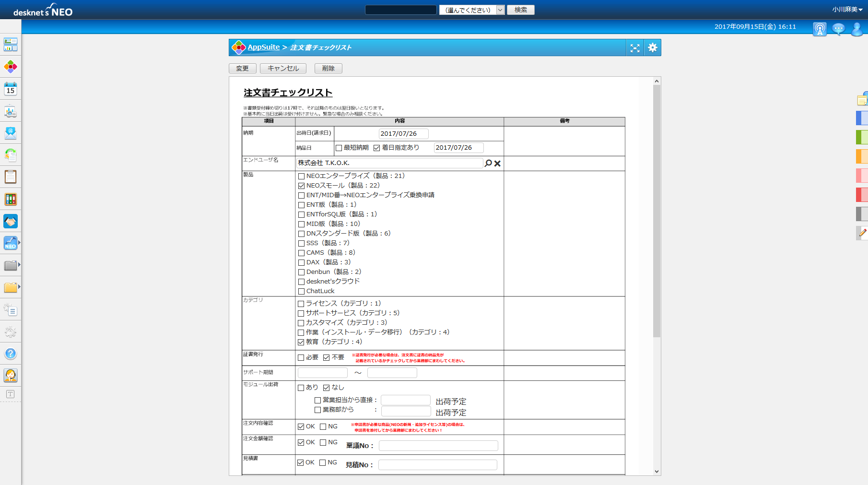Open the help question mark icon

pos(10,354)
